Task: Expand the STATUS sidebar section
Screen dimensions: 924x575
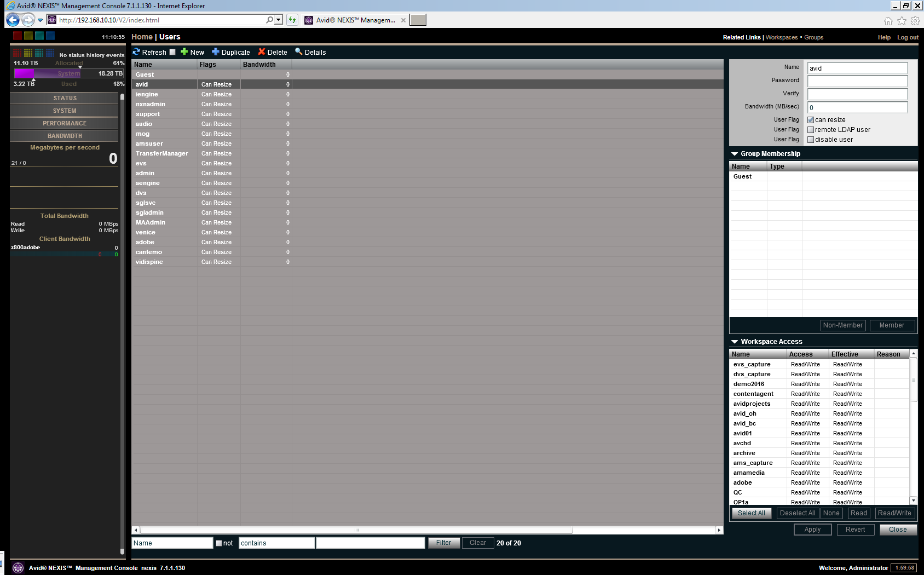Action: 65,98
